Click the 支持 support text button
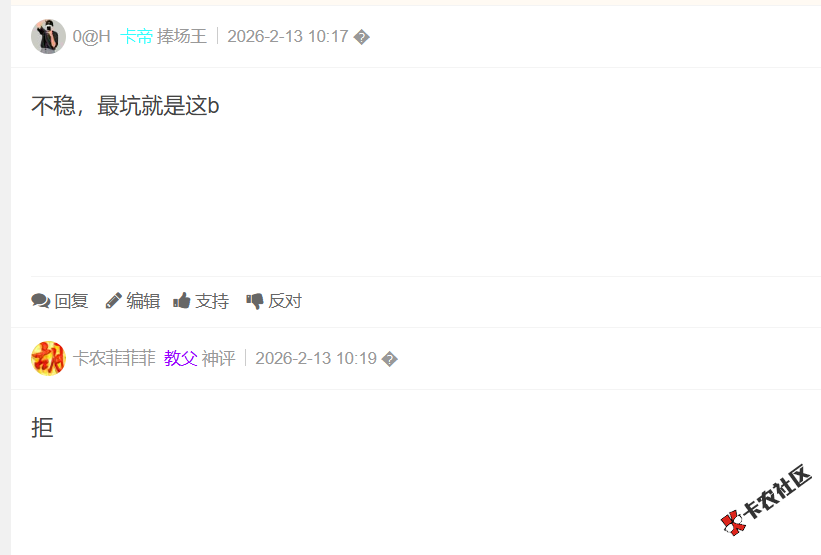Viewport: 821px width, 555px height. pyautogui.click(x=212, y=301)
